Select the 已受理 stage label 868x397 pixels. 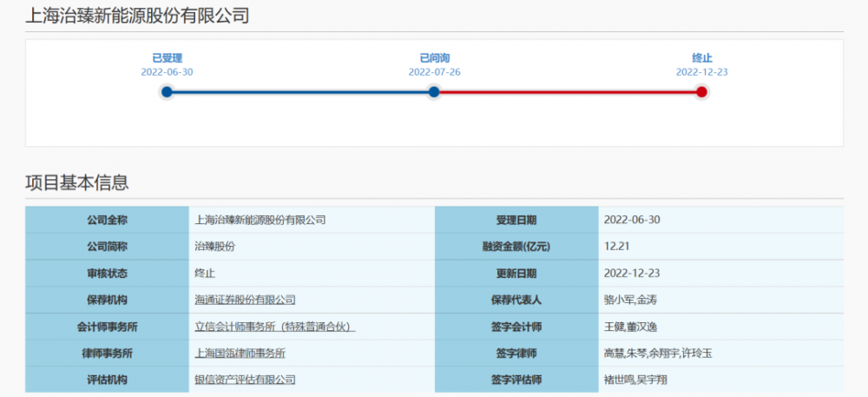(x=167, y=58)
